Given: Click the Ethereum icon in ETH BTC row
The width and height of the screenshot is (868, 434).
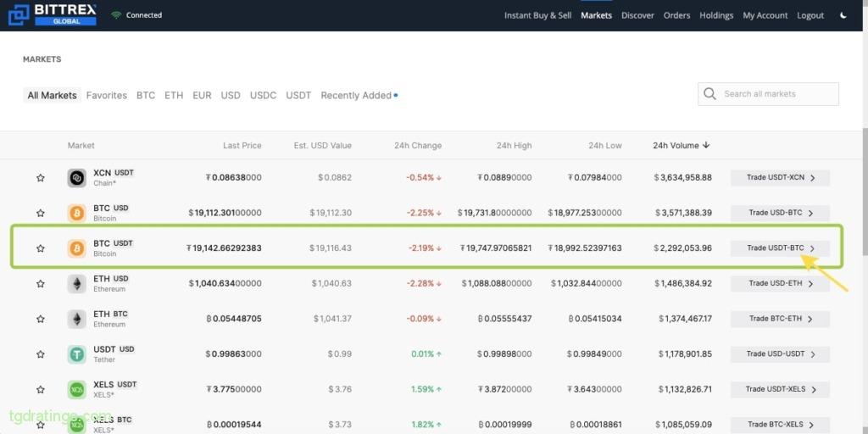Looking at the screenshot, I should pyautogui.click(x=76, y=320).
